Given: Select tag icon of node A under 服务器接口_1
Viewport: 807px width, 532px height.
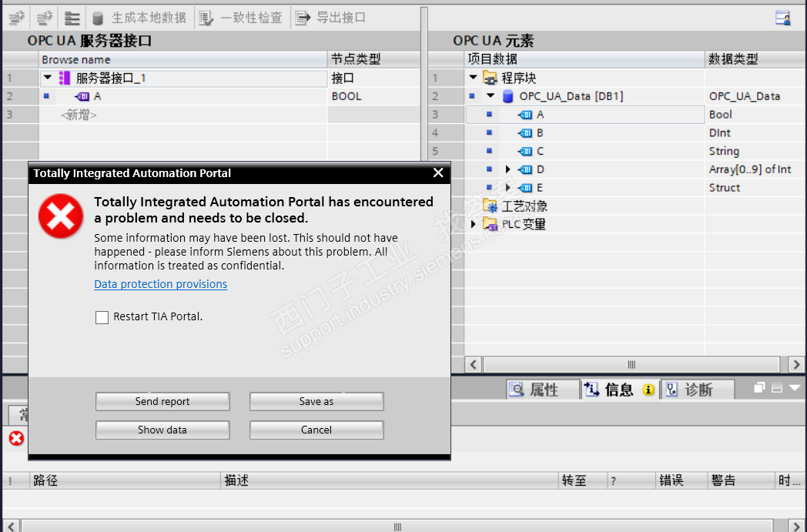Looking at the screenshot, I should tap(82, 96).
